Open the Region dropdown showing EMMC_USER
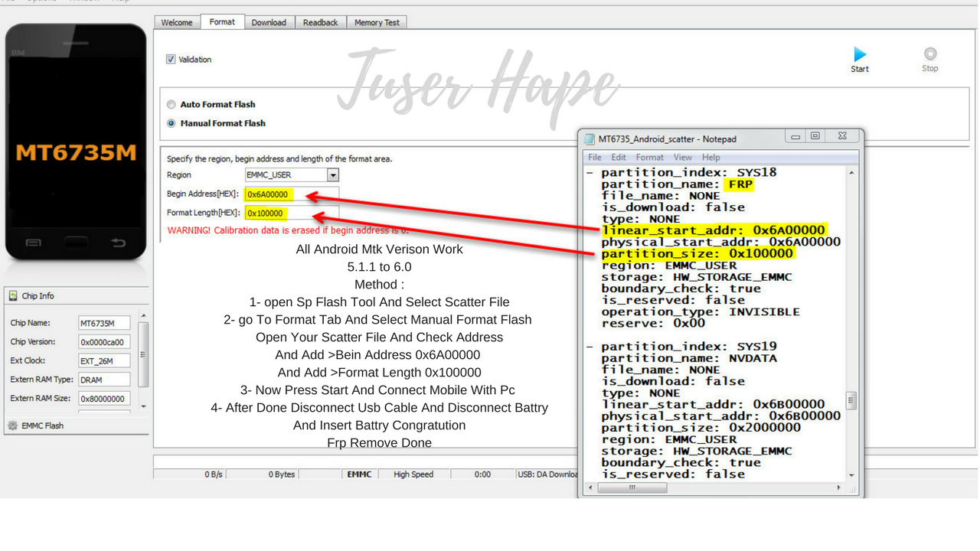The height and width of the screenshot is (551, 980). tap(292, 175)
